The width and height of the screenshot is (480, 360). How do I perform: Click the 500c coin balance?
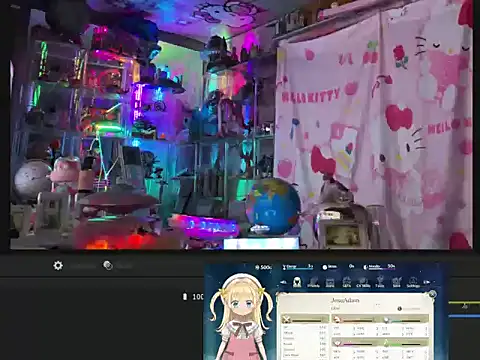coord(263,267)
